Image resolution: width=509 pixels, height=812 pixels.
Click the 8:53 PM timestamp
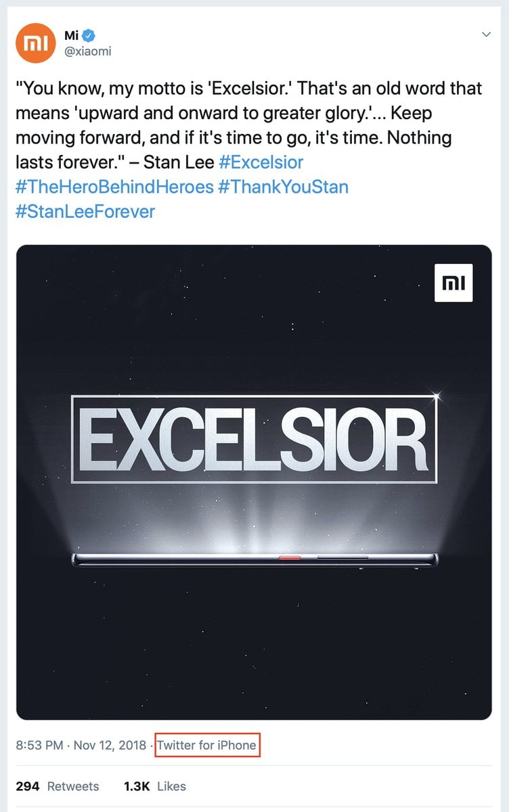40,746
